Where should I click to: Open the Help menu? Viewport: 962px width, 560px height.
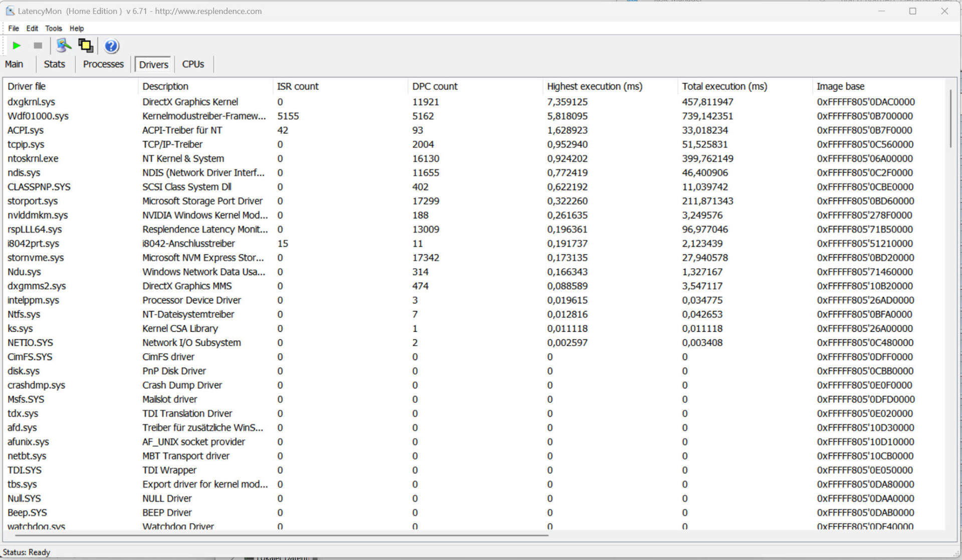pyautogui.click(x=76, y=29)
